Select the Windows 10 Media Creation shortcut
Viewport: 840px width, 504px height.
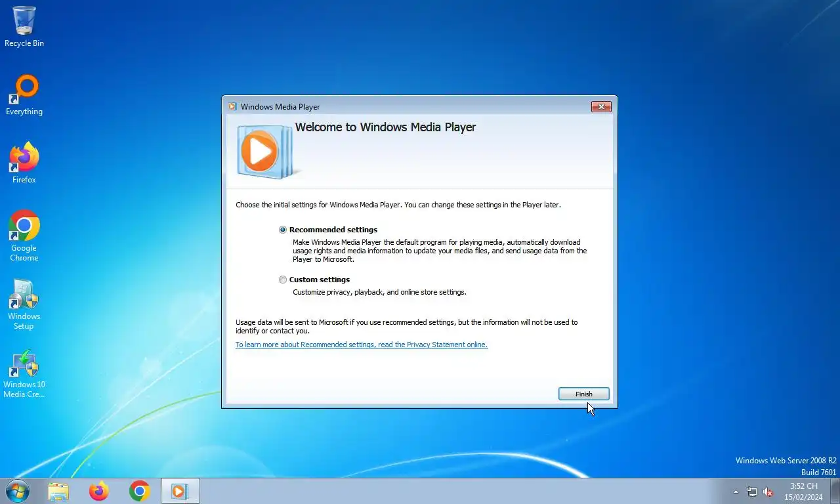[24, 374]
